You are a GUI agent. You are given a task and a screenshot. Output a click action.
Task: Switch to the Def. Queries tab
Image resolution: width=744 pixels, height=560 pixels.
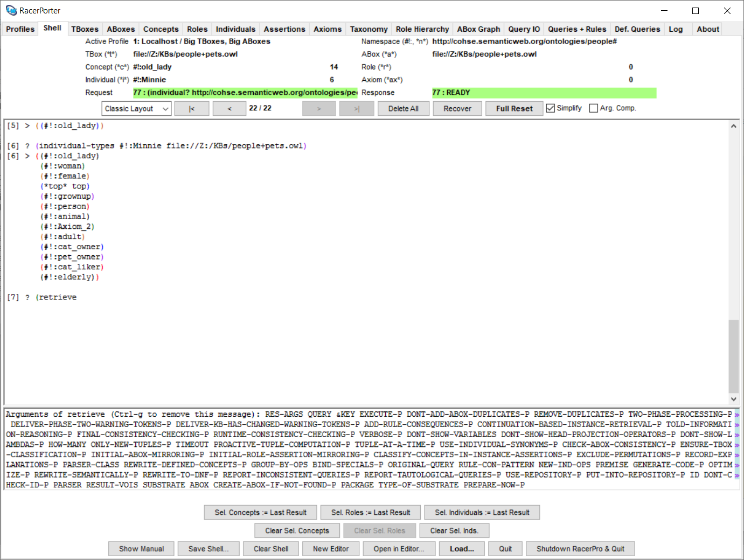click(637, 29)
